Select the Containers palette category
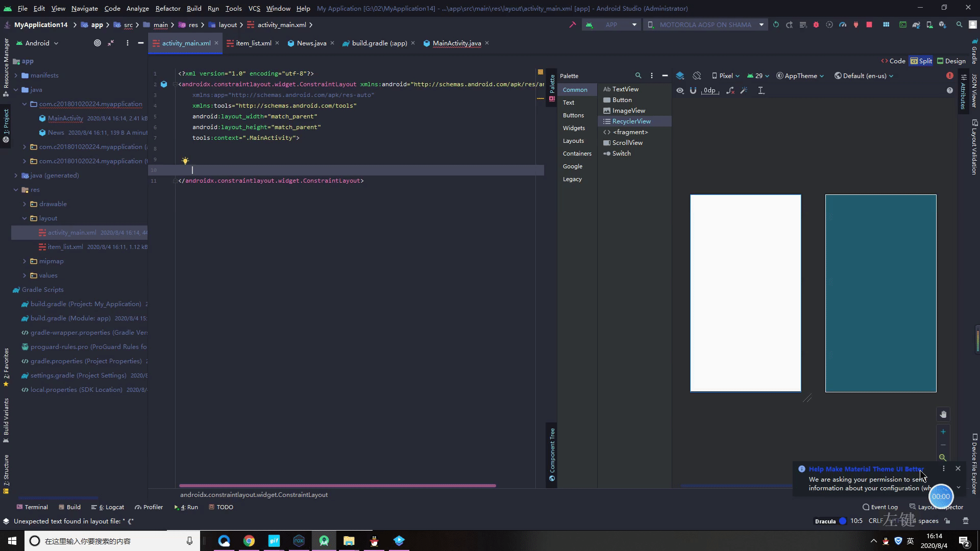This screenshot has width=980, height=551. pos(577,153)
